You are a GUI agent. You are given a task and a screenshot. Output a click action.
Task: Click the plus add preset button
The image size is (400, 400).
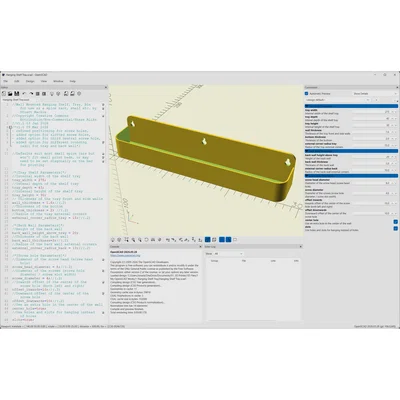(376, 100)
